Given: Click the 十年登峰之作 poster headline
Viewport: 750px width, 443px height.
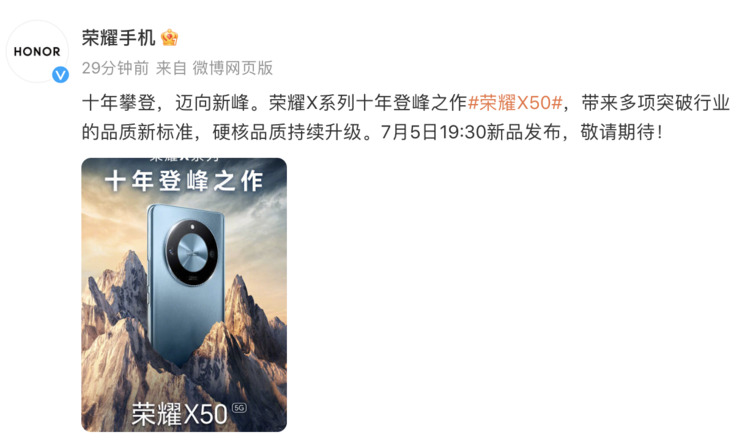Looking at the screenshot, I should click(x=184, y=181).
